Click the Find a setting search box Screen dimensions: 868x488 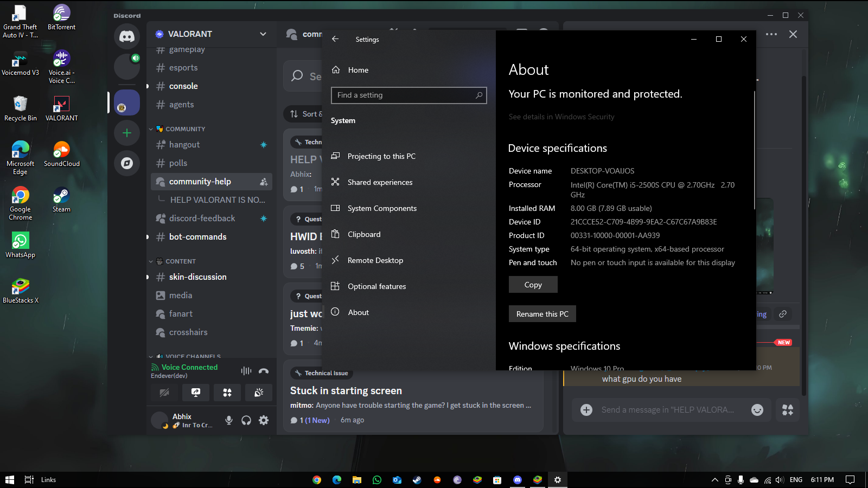(x=409, y=95)
